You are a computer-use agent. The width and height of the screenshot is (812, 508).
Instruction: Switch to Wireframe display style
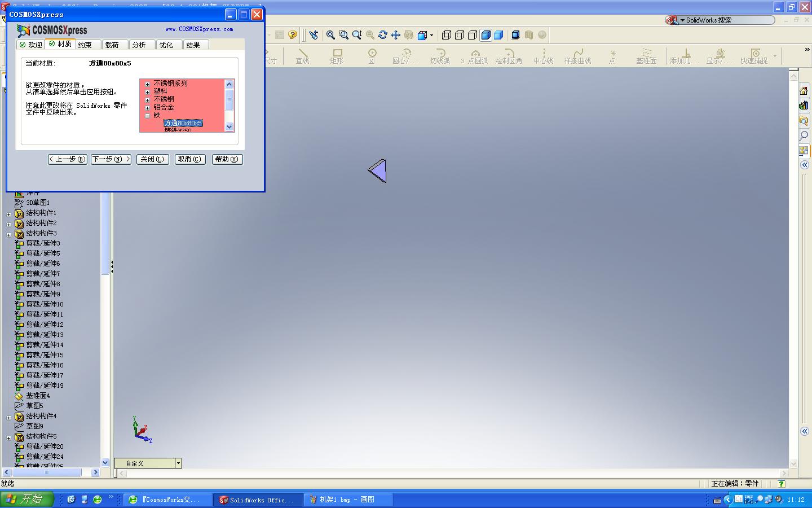point(447,35)
